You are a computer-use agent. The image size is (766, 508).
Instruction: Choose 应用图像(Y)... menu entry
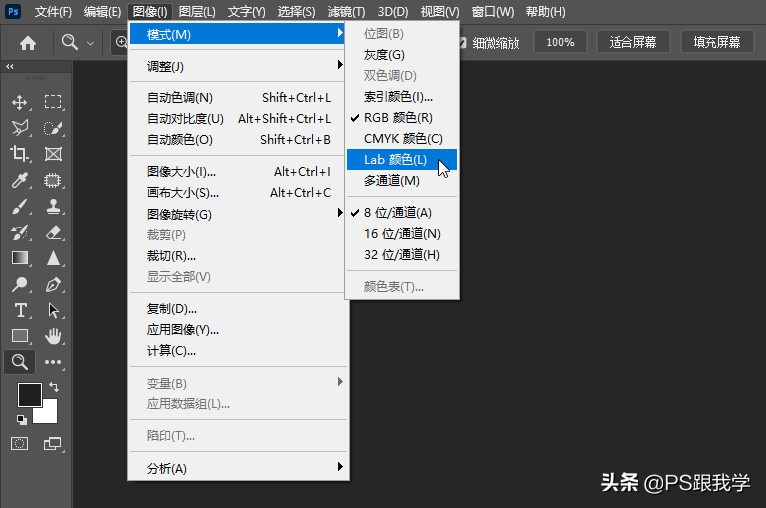click(x=239, y=329)
